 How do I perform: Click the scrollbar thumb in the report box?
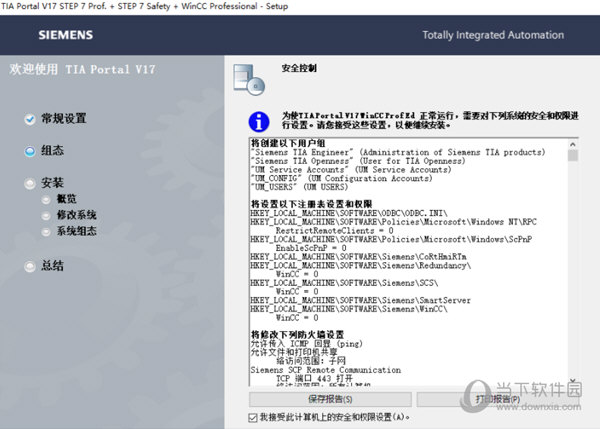[x=573, y=155]
